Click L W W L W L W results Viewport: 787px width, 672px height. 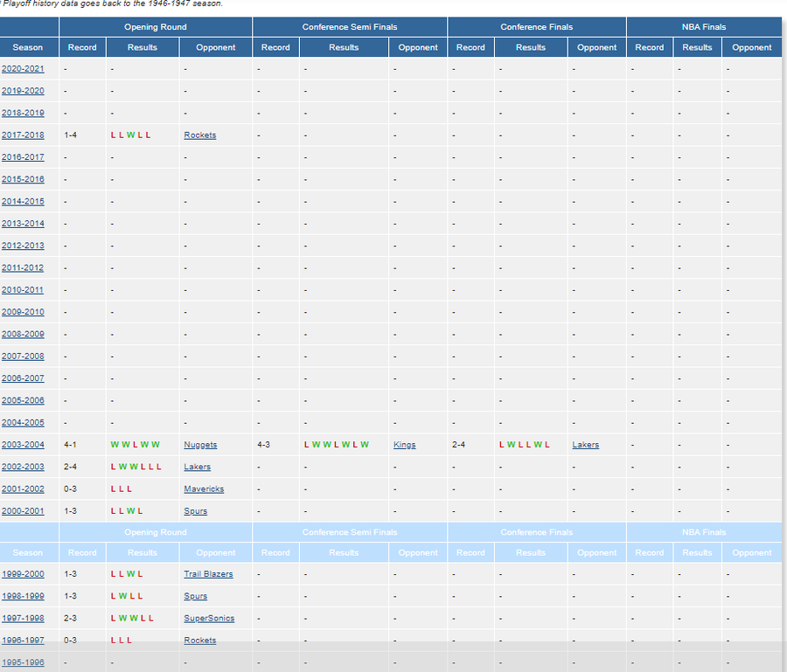click(x=337, y=444)
